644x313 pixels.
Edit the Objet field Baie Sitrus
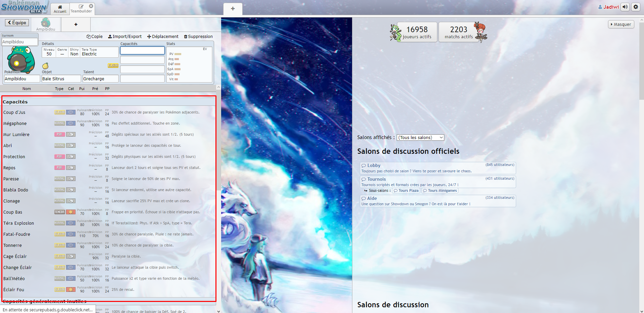pyautogui.click(x=61, y=79)
